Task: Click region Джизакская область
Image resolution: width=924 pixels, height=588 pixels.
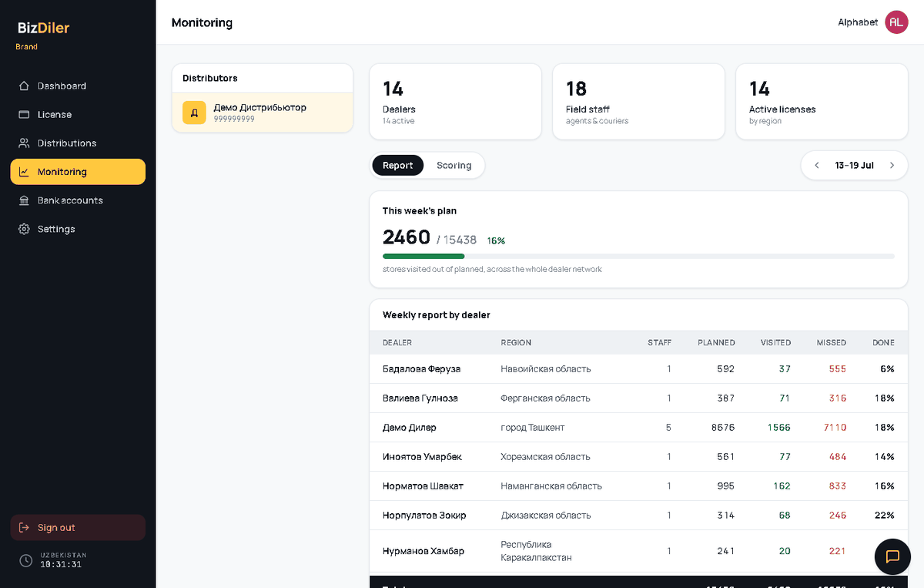Action: point(546,516)
